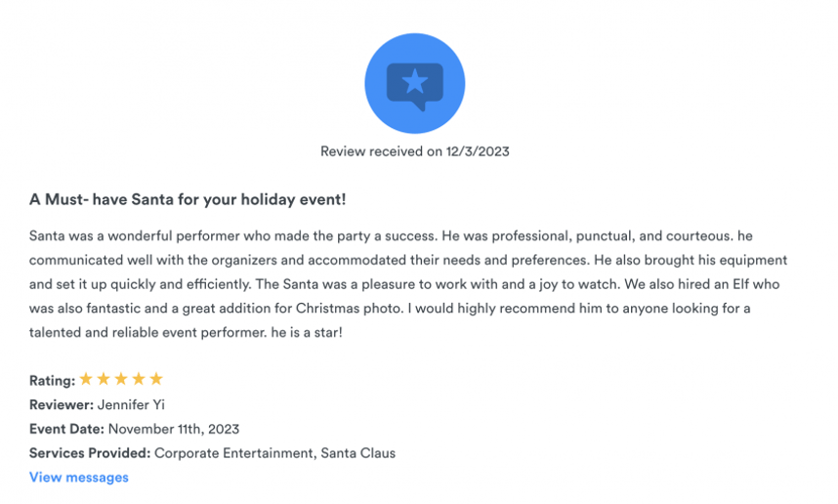The height and width of the screenshot is (504, 838).
Task: Select the fourth rating star
Action: coord(139,379)
